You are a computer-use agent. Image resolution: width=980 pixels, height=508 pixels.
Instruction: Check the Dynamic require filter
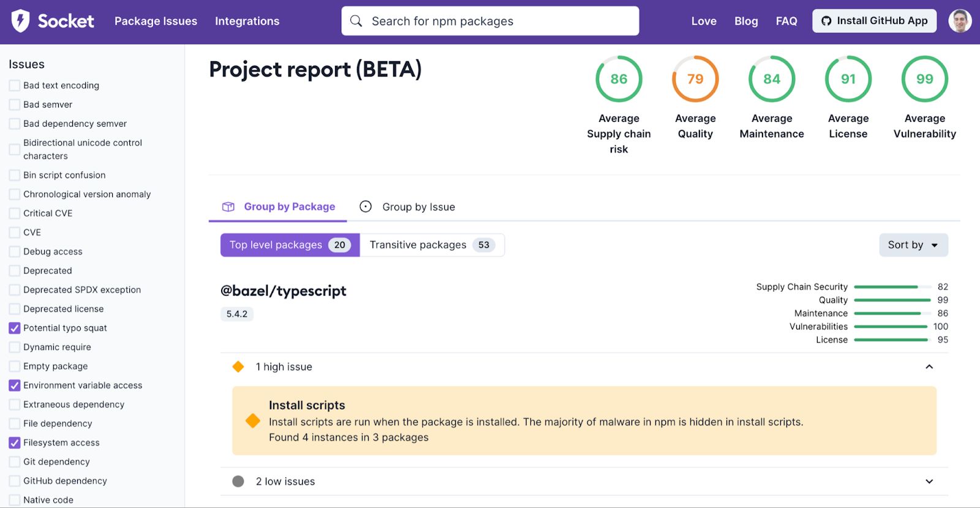15,347
